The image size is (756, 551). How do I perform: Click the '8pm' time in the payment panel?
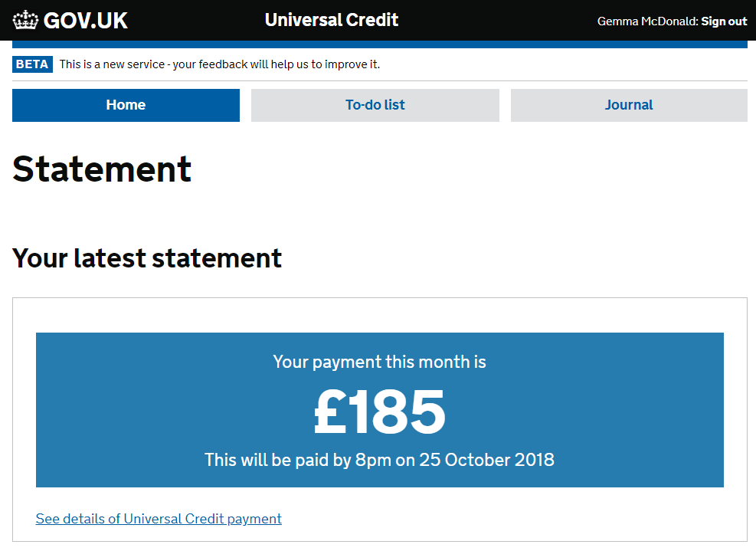(371, 460)
